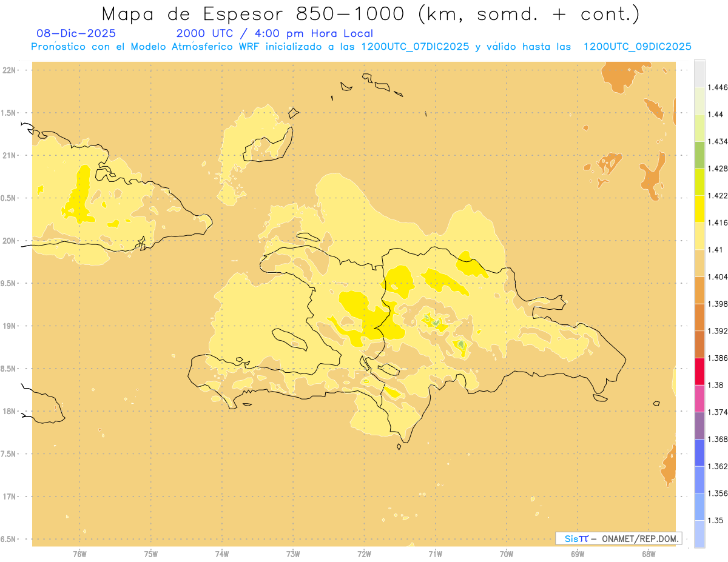Pick the purple swatch between 1.368 and 1.374

pos(699,426)
